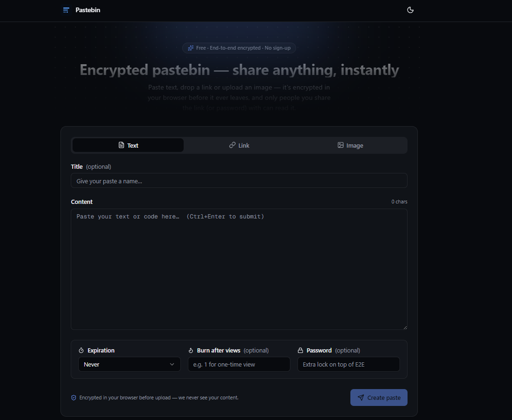This screenshot has height=420, width=512.
Task: Click the 'Free · End-to-end encrypted · No sign-up' badge
Action: [x=239, y=48]
